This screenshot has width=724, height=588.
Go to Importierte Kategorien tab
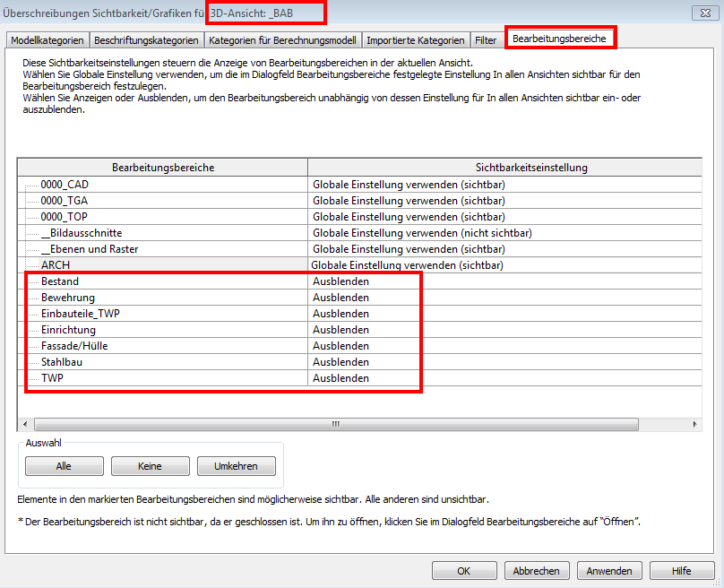(x=416, y=40)
